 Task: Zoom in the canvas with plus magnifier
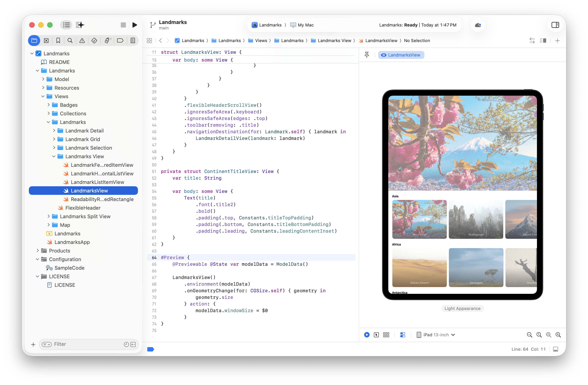point(558,335)
